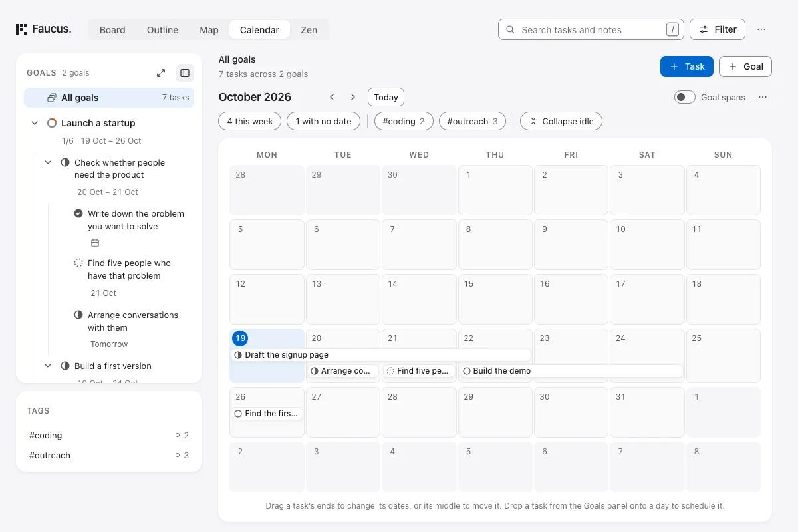Toggle the Goal spans switch
Screen dimensions: 798x532
tap(684, 97)
